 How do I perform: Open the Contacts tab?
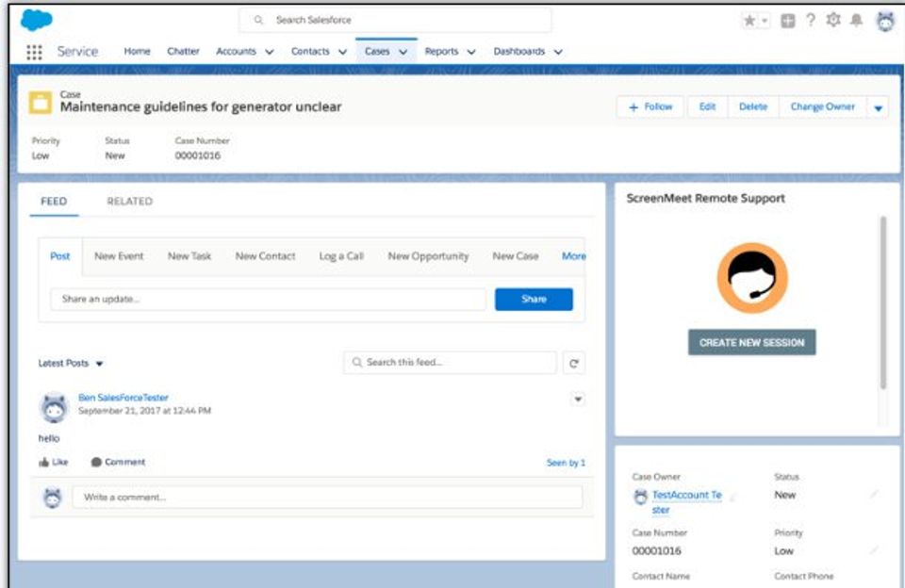coord(310,52)
